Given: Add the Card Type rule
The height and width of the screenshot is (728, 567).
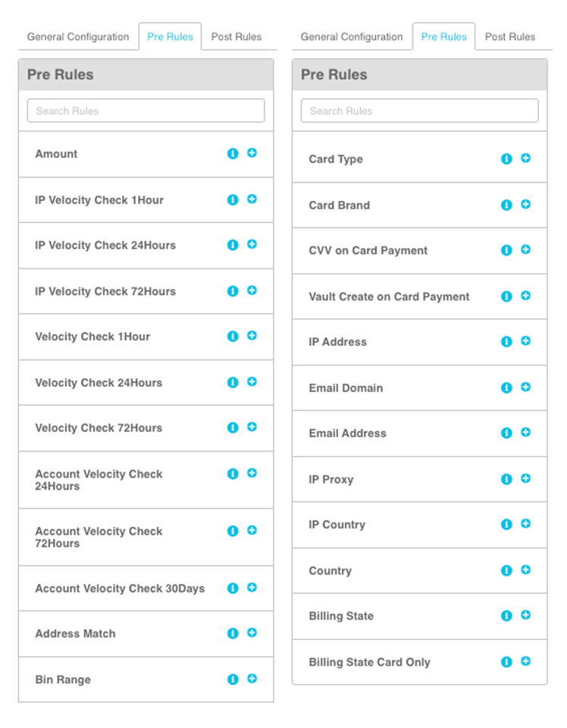Looking at the screenshot, I should (x=526, y=158).
